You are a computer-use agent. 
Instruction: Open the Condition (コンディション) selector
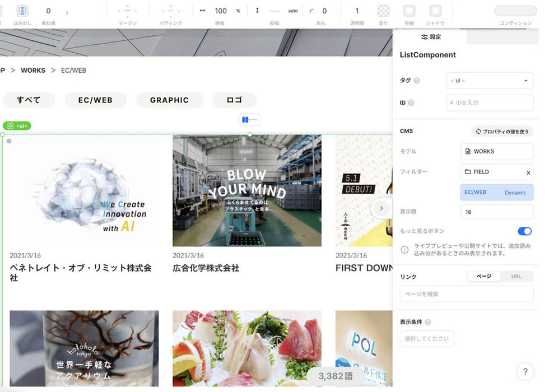coord(515,11)
